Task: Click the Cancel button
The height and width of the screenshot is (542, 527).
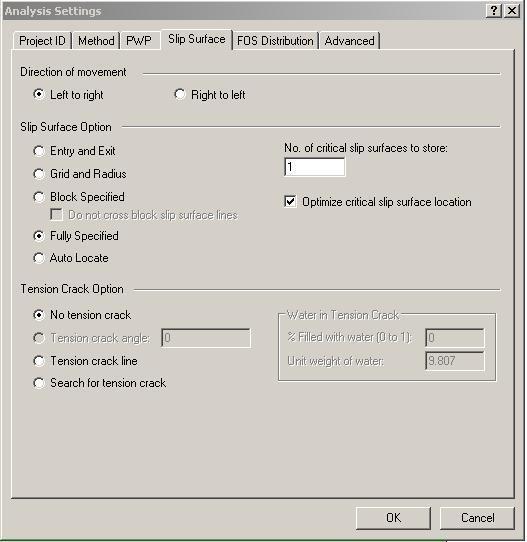Action: (x=478, y=518)
